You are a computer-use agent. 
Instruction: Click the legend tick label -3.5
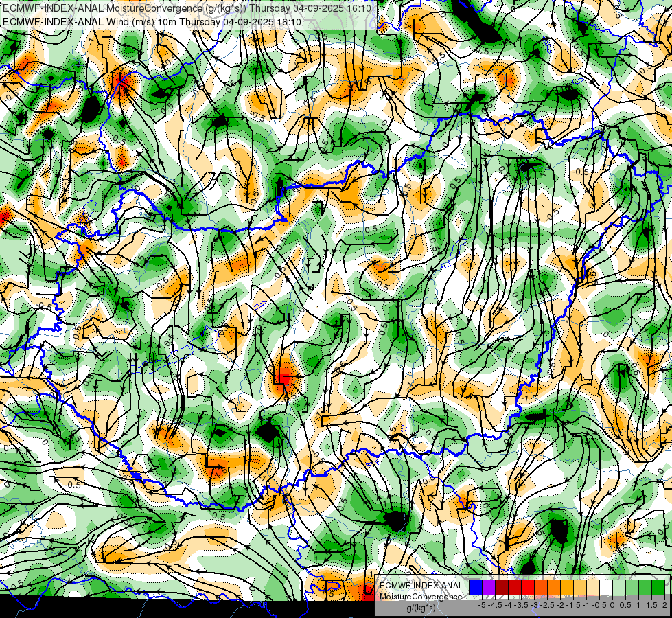(521, 605)
